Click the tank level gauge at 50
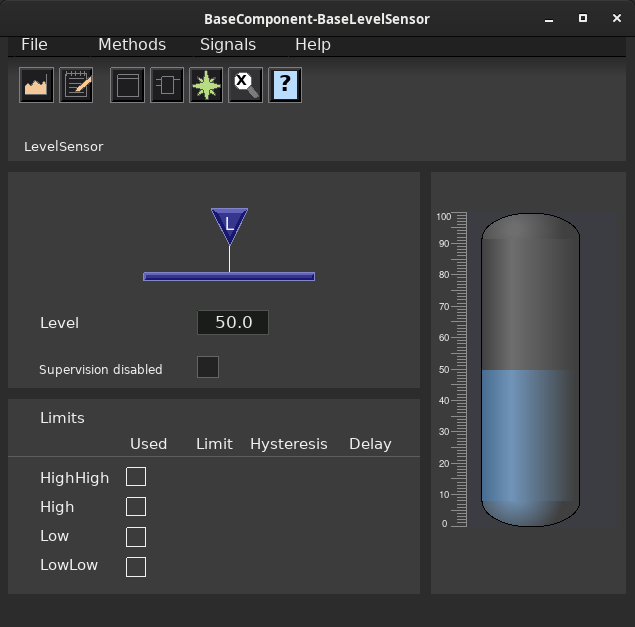 pyautogui.click(x=531, y=369)
